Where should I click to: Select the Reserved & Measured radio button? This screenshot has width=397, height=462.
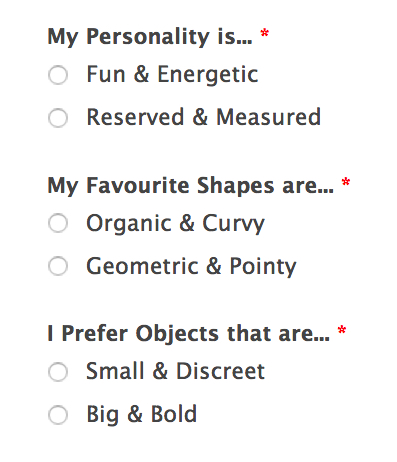point(58,118)
